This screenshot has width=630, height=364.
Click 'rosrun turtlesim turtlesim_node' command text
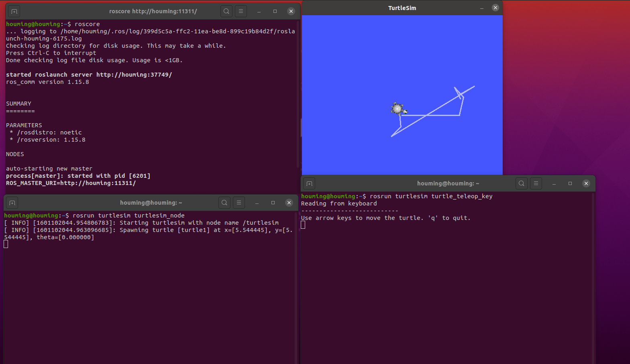(x=128, y=216)
